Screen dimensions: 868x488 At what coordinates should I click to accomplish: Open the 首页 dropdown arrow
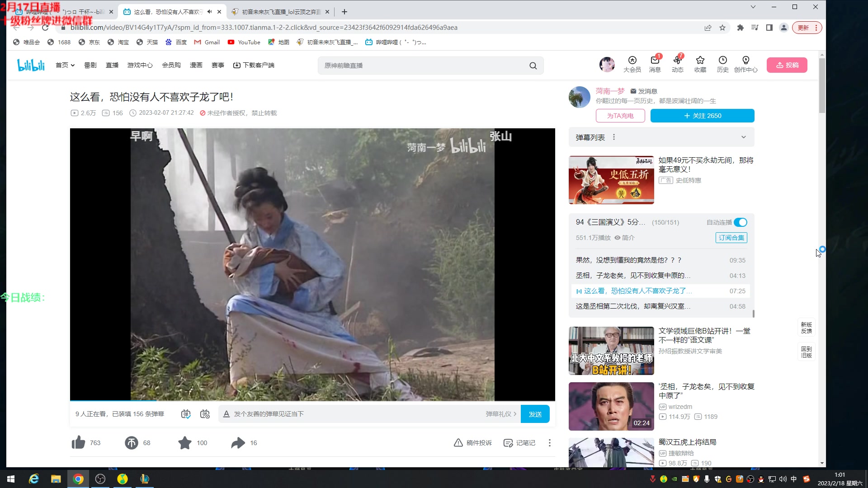(x=73, y=65)
